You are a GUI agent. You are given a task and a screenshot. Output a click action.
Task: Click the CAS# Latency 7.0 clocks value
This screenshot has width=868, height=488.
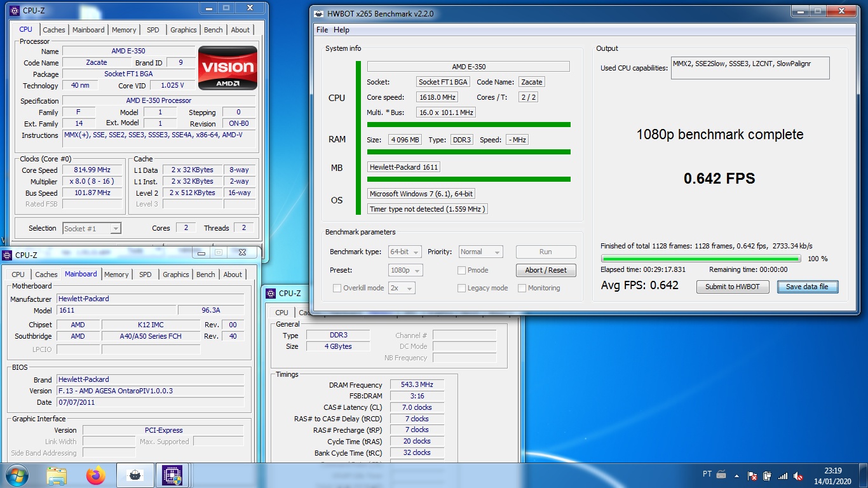[x=417, y=407]
